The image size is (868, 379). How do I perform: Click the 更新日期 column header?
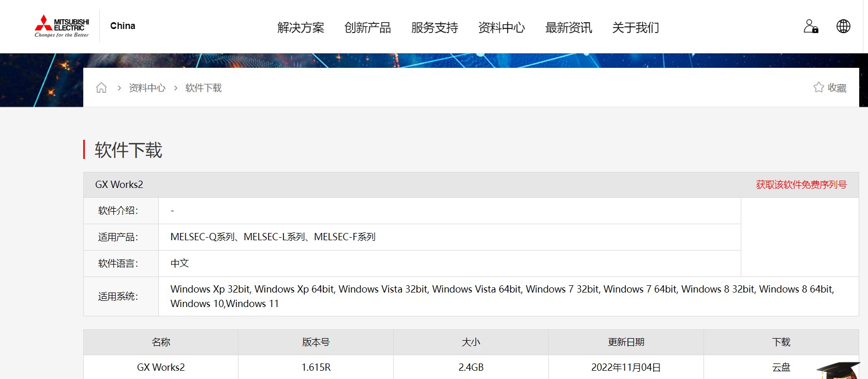pyautogui.click(x=626, y=342)
